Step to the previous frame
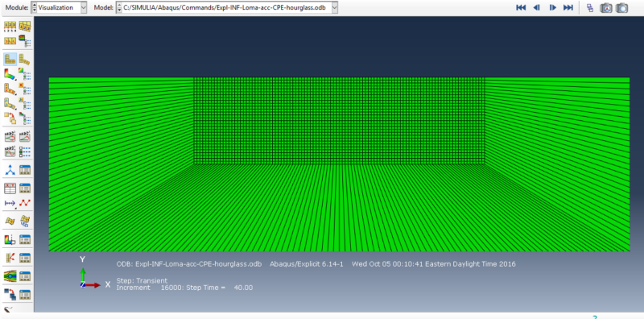This screenshot has height=319, width=644. [536, 7]
